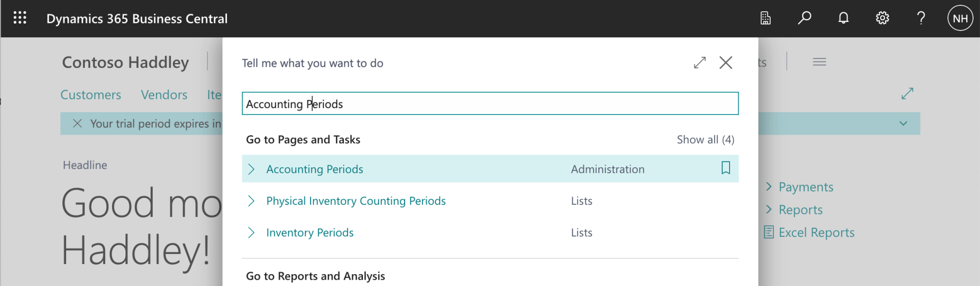Expand the trial notification chevron
Viewport: 980px width, 286px height.
click(903, 123)
